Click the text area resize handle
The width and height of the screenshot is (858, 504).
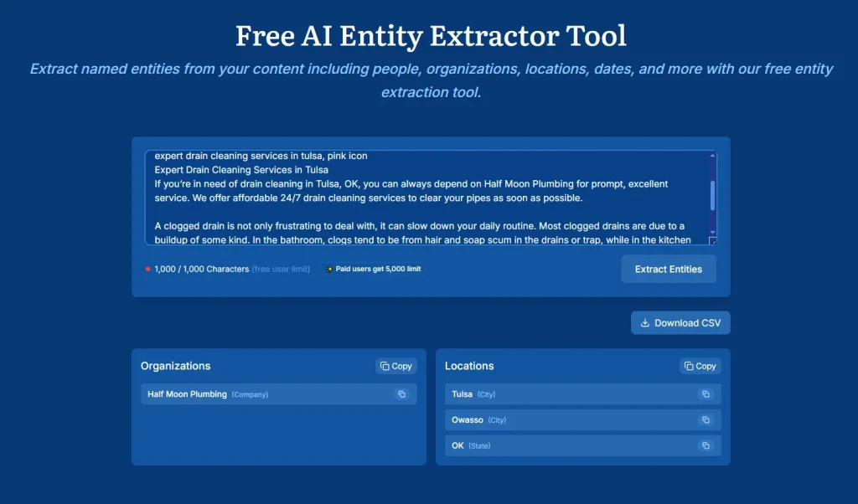point(713,241)
